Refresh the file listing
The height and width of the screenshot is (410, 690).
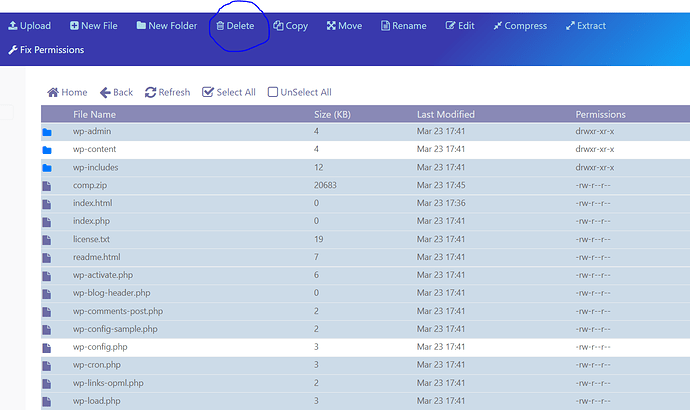point(168,92)
